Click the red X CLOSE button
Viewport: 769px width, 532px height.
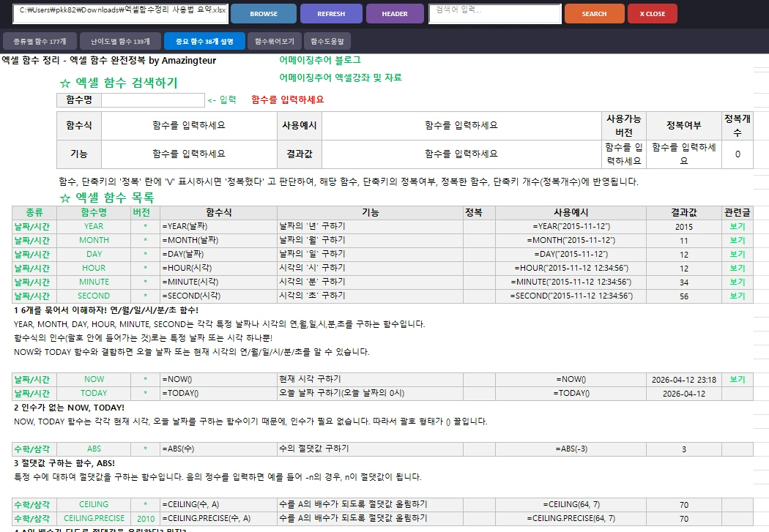[x=653, y=14]
